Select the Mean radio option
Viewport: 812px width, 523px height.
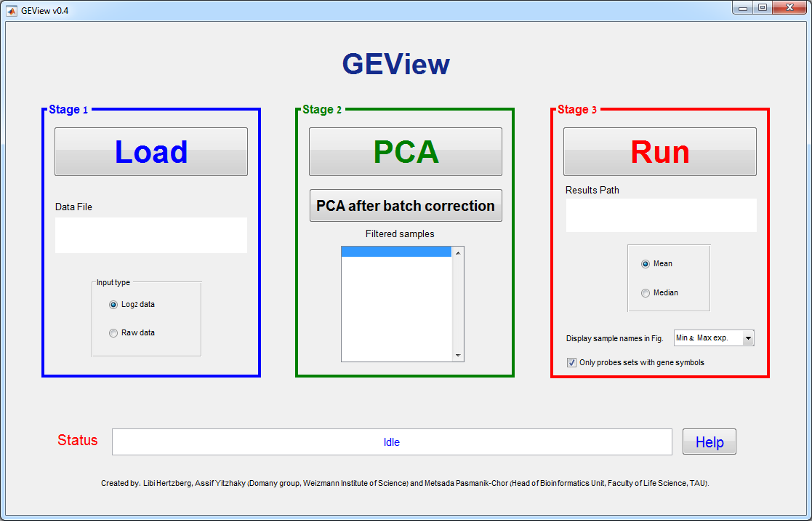[x=646, y=264]
